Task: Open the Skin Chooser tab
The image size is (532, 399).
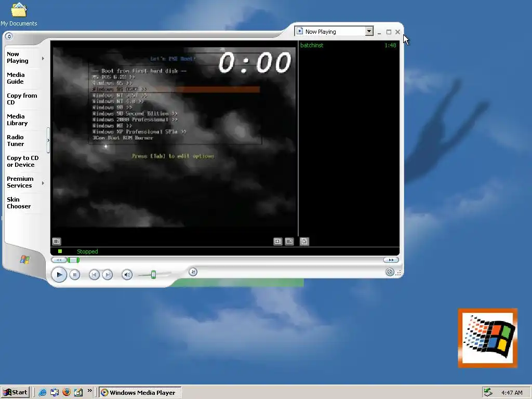Action: click(x=19, y=203)
